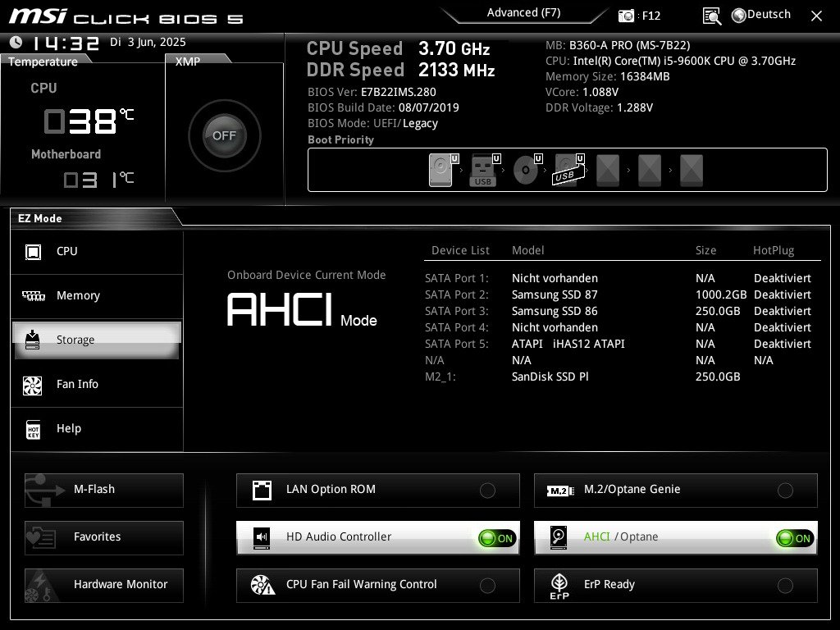Click the Help hotkey icon
The height and width of the screenshot is (630, 840).
pyautogui.click(x=33, y=429)
